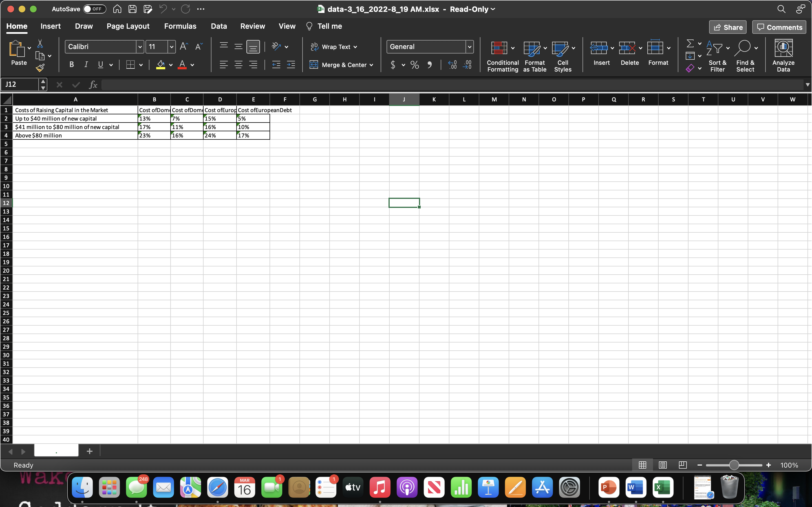
Task: Select cell A1 containing Costs of Raising Capital
Action: [75, 110]
